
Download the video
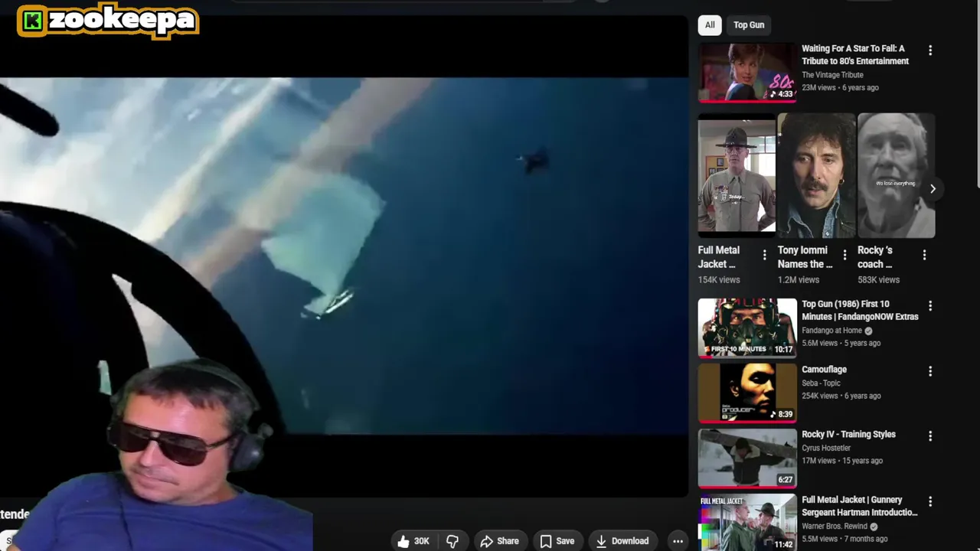point(622,541)
